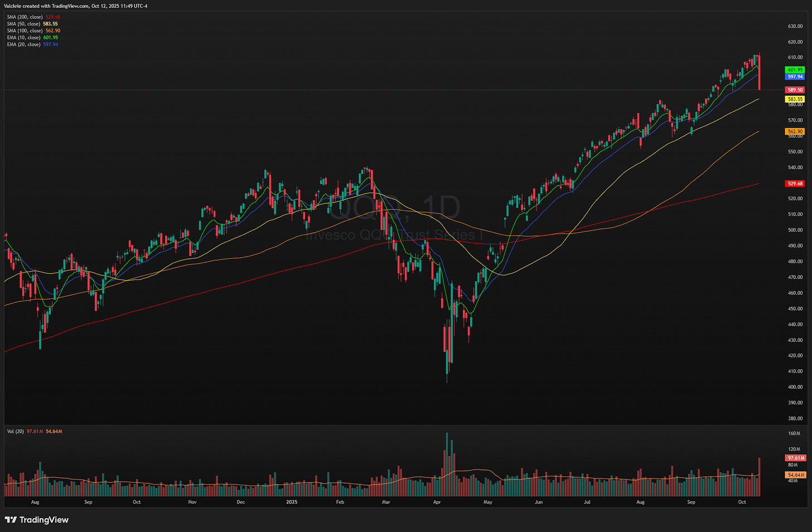
Task: Click the 630.00 price scale tick
Action: coord(795,26)
